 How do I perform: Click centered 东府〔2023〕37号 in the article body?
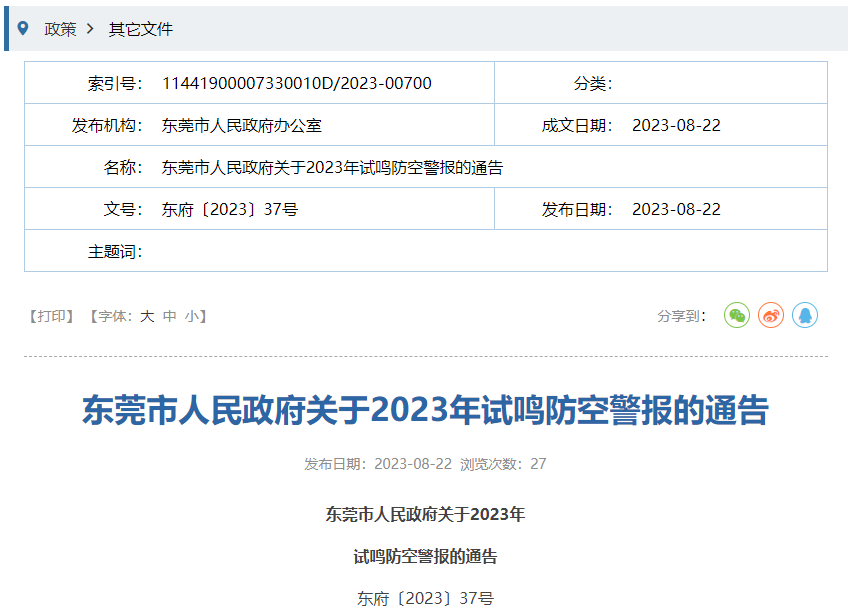tap(425, 598)
